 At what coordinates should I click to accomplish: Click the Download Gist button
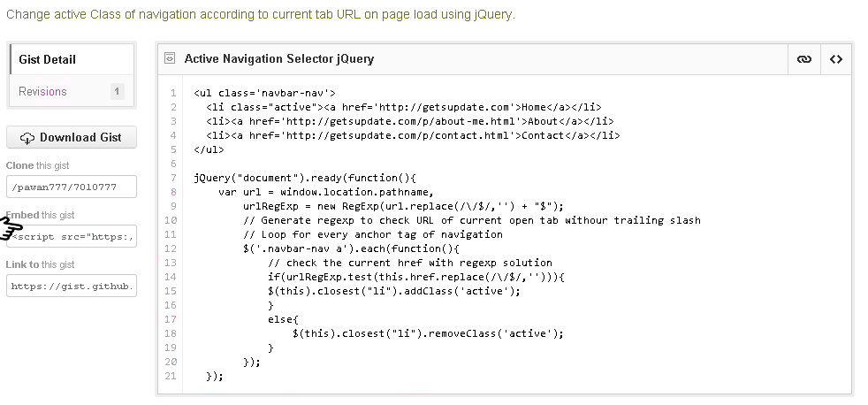pos(72,137)
